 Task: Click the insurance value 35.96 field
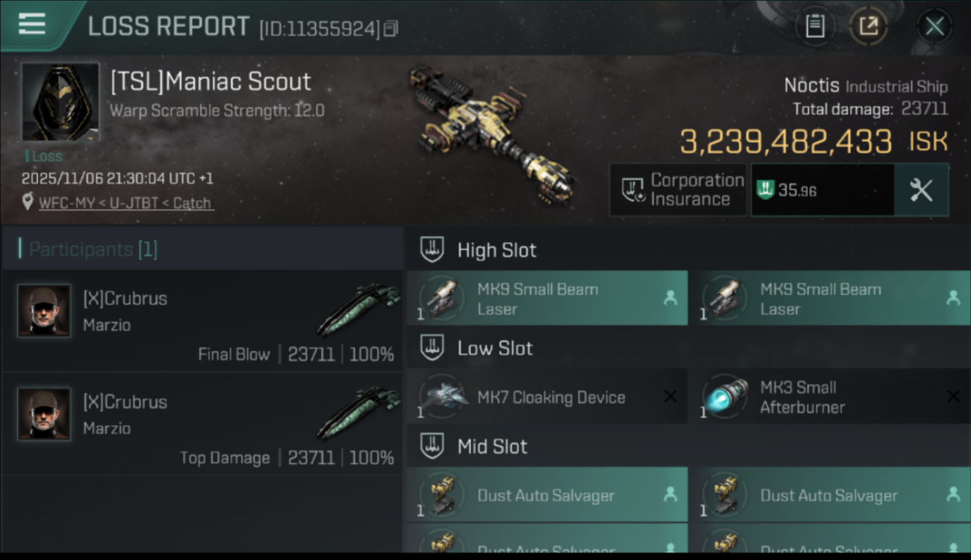822,190
